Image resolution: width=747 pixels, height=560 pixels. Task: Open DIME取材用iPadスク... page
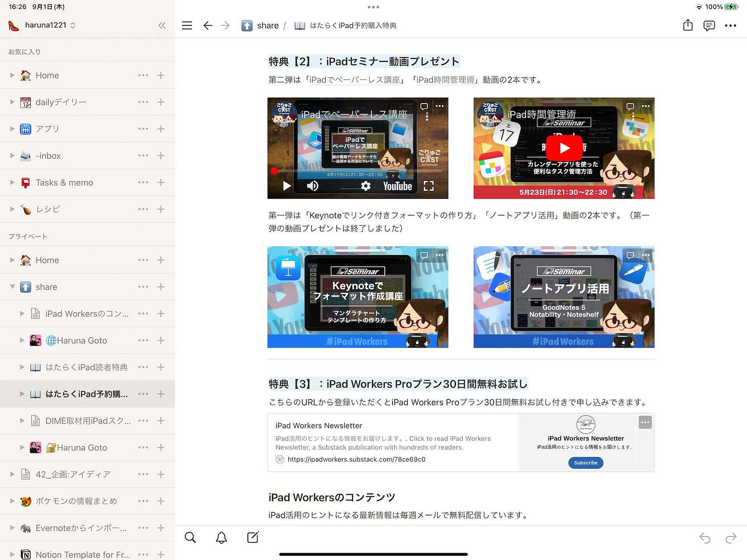coord(87,421)
